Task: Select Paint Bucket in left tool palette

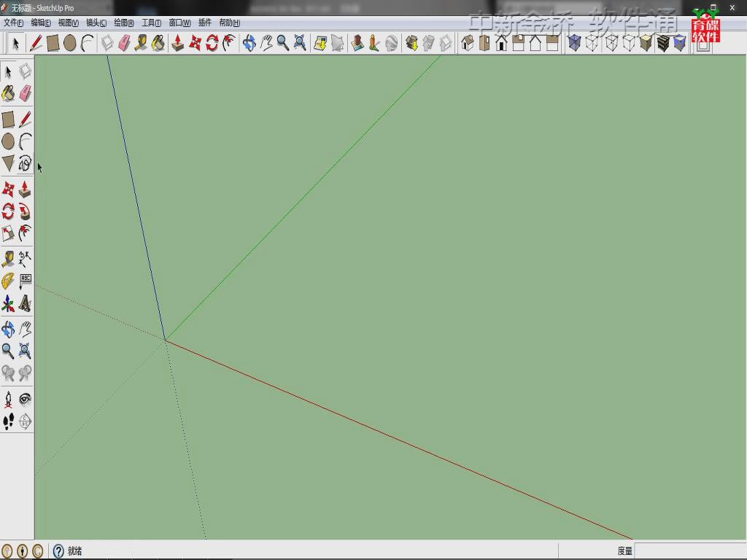Action: coord(8,93)
